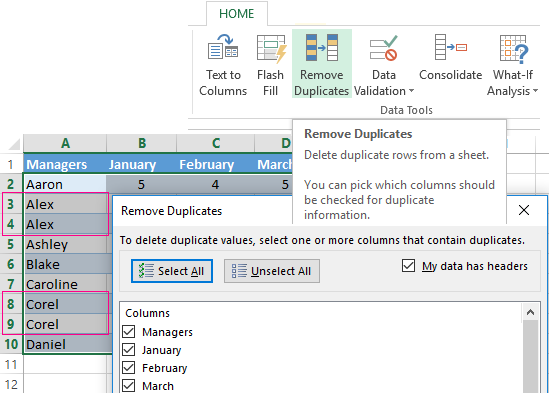Click the Alex cell in row 4

pyautogui.click(x=65, y=224)
